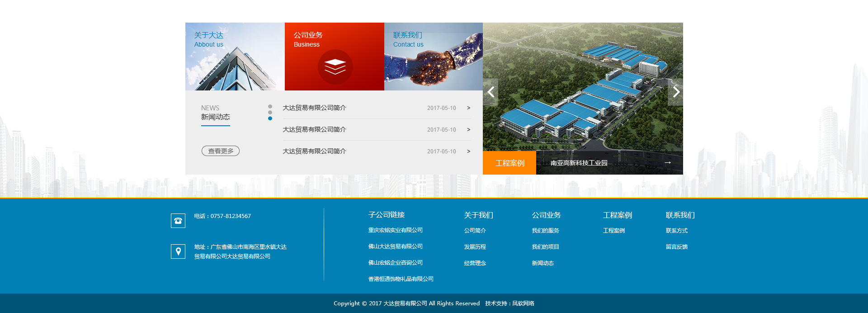Click the telephone icon in footer
The height and width of the screenshot is (313, 868).
point(178,221)
